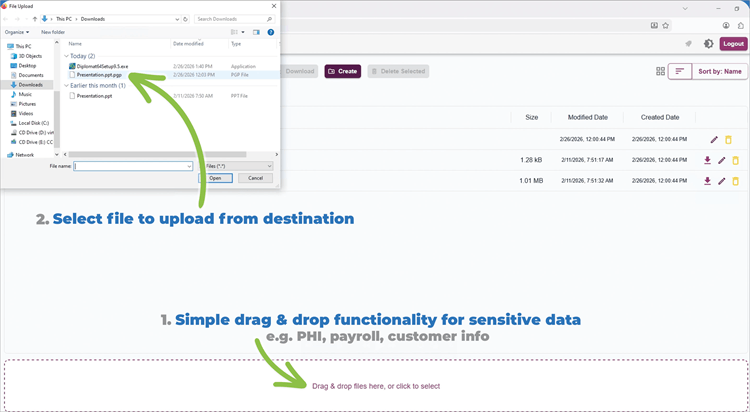Click the Logout button
This screenshot has height=412, width=750.
tap(733, 44)
